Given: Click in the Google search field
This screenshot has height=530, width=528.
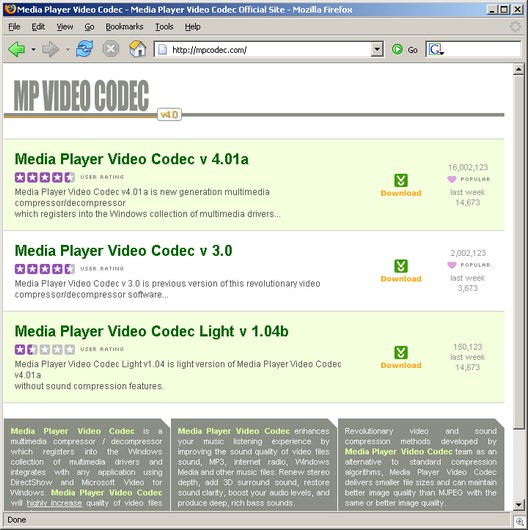Looking at the screenshot, I should tap(483, 50).
